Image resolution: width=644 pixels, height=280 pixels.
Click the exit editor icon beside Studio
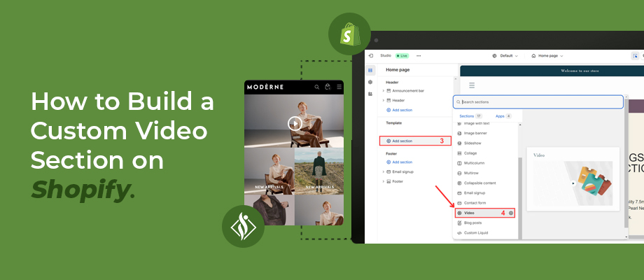371,55
